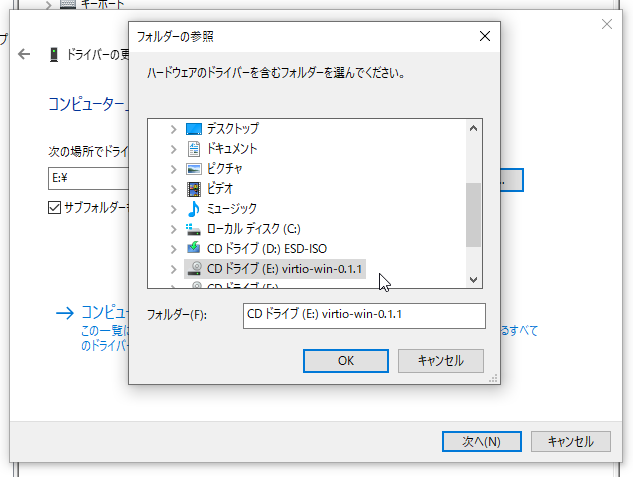Select ピクチャ in the folder tree
Screen dimensions: 633x477
(x=224, y=169)
